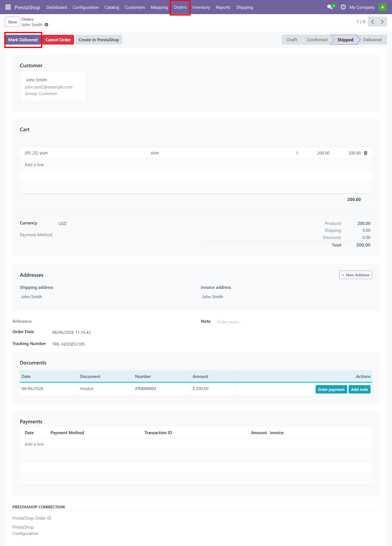Click the Mark Delivered button
This screenshot has height=546, width=392.
coord(23,40)
